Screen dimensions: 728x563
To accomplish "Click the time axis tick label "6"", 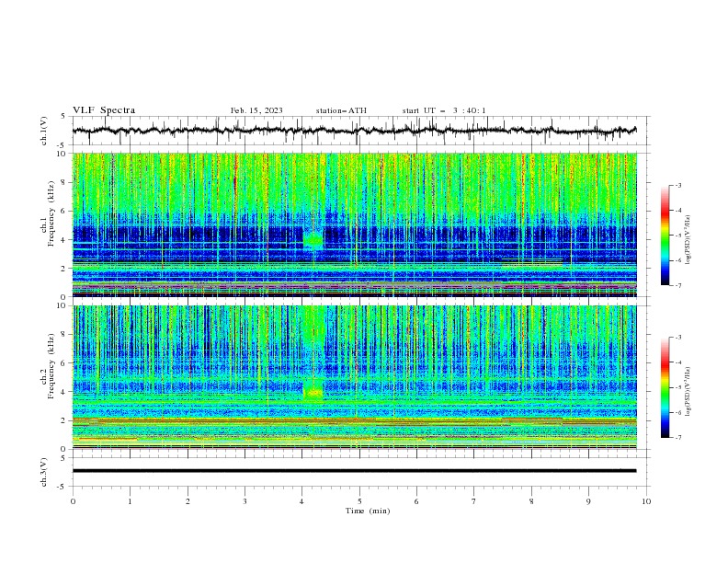I will pyautogui.click(x=416, y=501).
